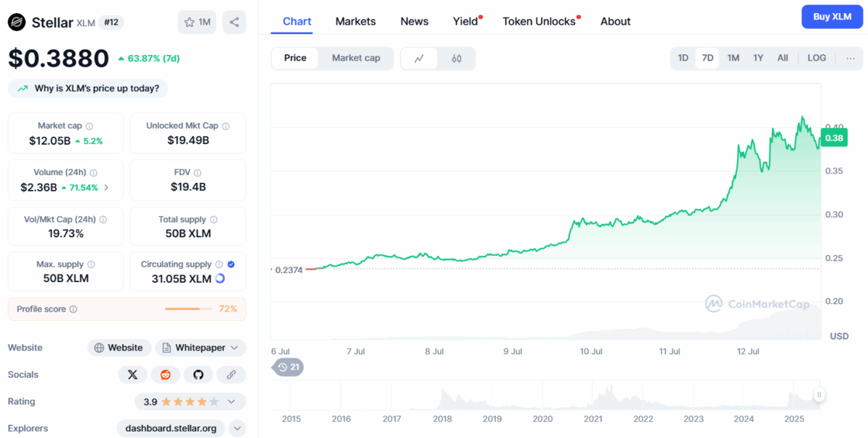This screenshot has width=868, height=438.
Task: Expand the Whitepaper dropdown
Action: pos(234,348)
